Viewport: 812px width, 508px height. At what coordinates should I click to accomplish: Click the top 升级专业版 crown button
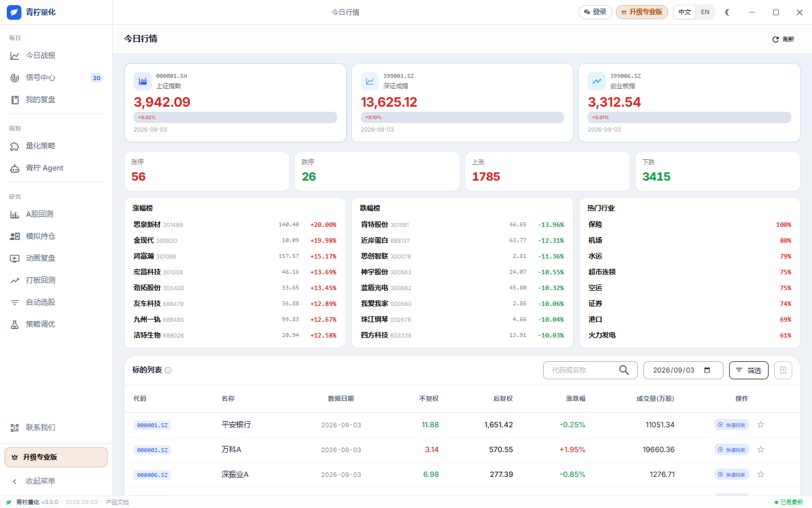[642, 12]
